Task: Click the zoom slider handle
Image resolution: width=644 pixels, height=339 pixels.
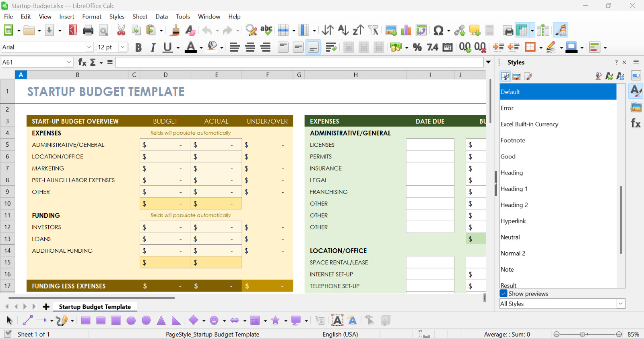Action: [x=582, y=334]
